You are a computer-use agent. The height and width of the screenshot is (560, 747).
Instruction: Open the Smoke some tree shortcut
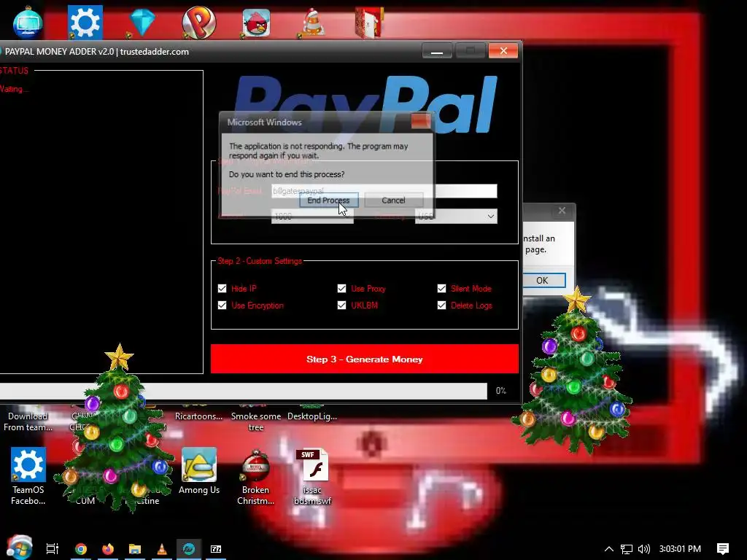(256, 421)
